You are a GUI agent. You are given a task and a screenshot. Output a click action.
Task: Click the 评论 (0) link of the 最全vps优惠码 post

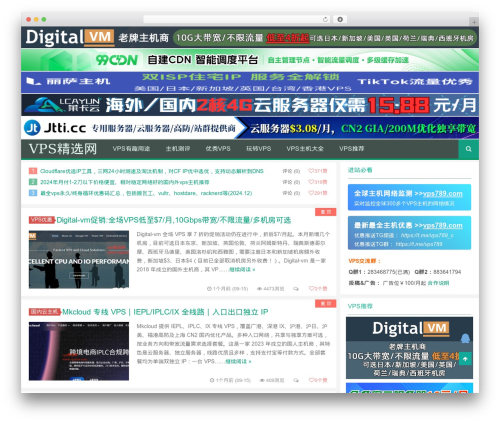pyautogui.click(x=291, y=193)
